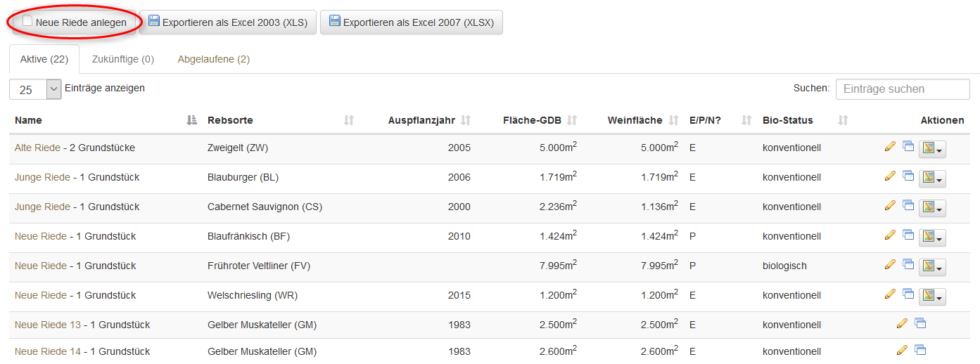Screen dimensions: 980x364
Task: Open the map dropdown for the Blauburger row
Action: click(932, 178)
